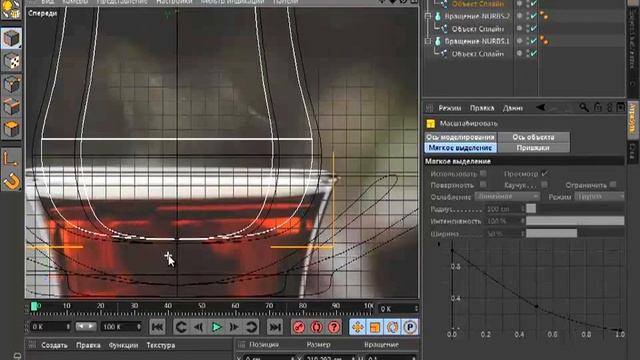The height and width of the screenshot is (360, 640).
Task: Go to next keyframe
Action: click(251, 327)
